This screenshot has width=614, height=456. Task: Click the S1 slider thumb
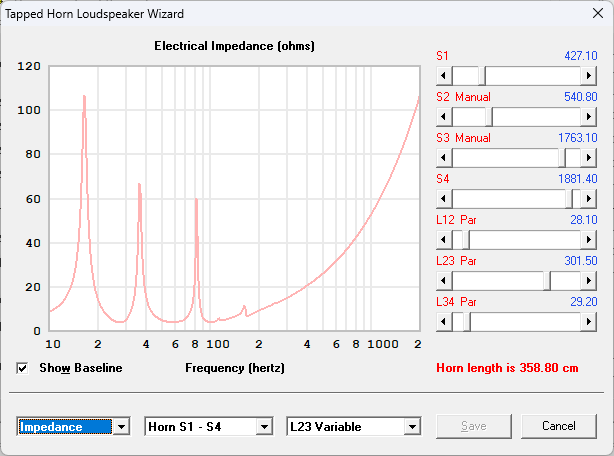click(482, 76)
